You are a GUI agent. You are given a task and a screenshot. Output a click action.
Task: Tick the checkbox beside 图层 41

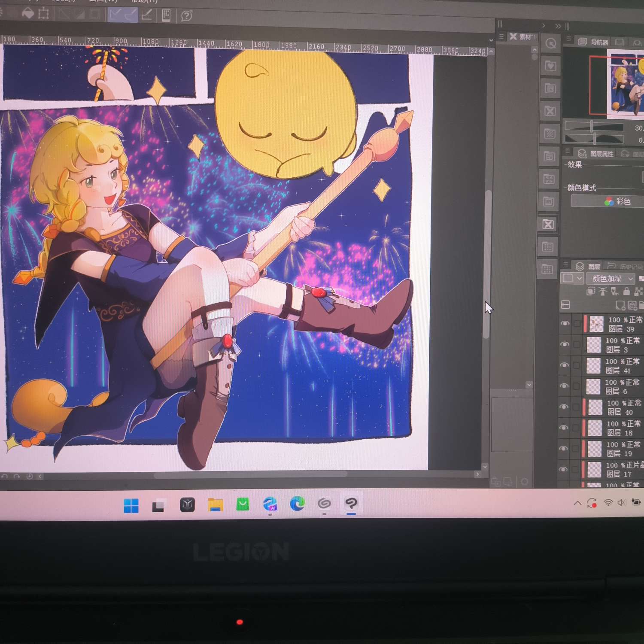(x=576, y=365)
